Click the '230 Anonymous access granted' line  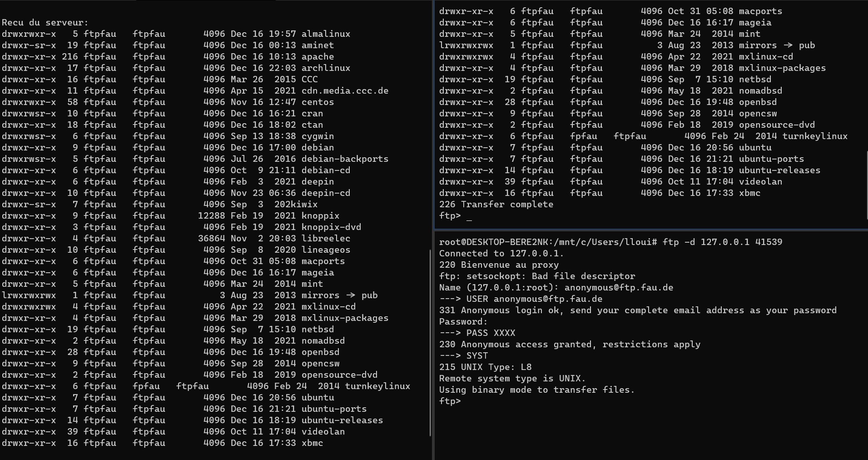point(570,345)
